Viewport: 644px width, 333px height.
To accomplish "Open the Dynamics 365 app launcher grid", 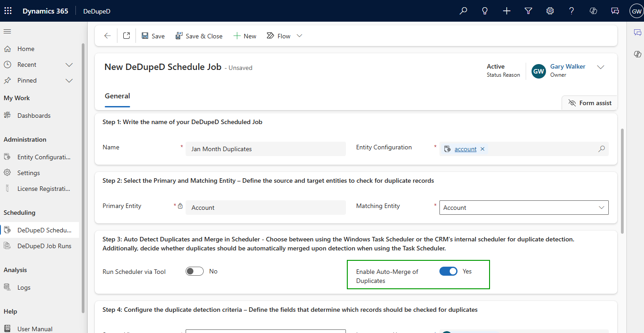I will pyautogui.click(x=8, y=11).
